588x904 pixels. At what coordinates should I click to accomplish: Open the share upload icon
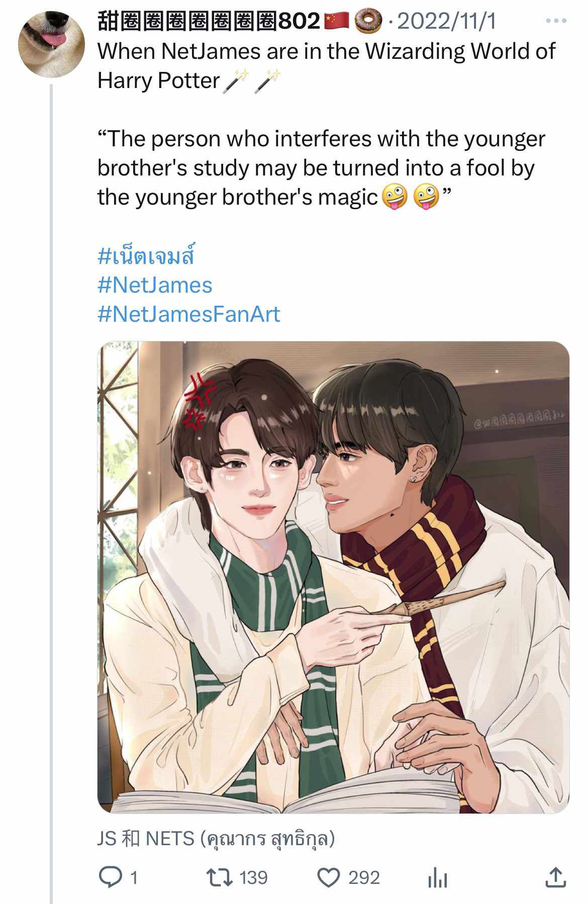click(555, 877)
